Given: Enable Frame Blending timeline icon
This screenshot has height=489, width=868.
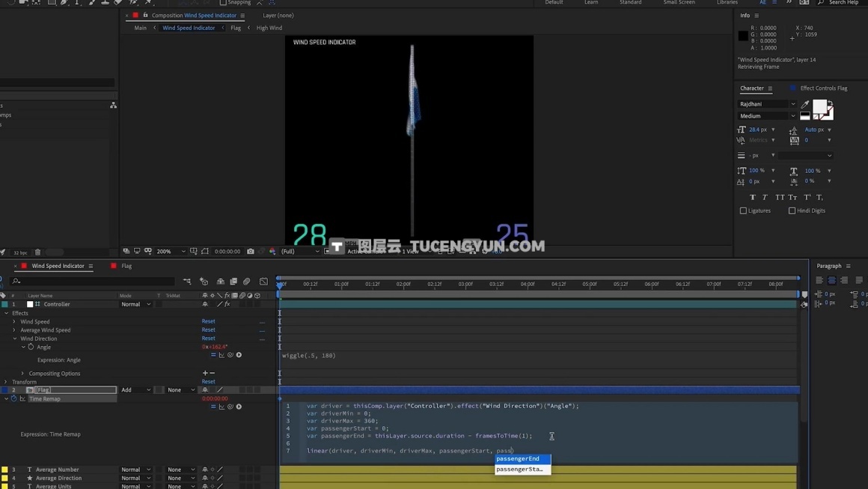Looking at the screenshot, I should click(x=233, y=282).
